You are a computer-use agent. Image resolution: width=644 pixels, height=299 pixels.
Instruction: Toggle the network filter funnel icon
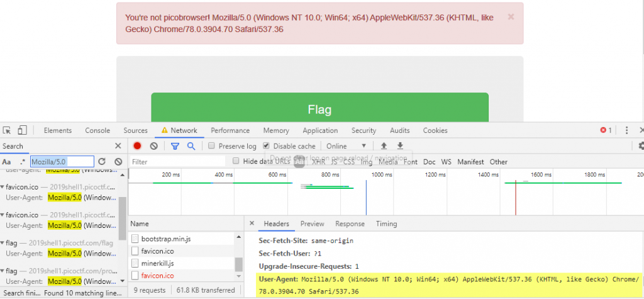click(x=175, y=146)
